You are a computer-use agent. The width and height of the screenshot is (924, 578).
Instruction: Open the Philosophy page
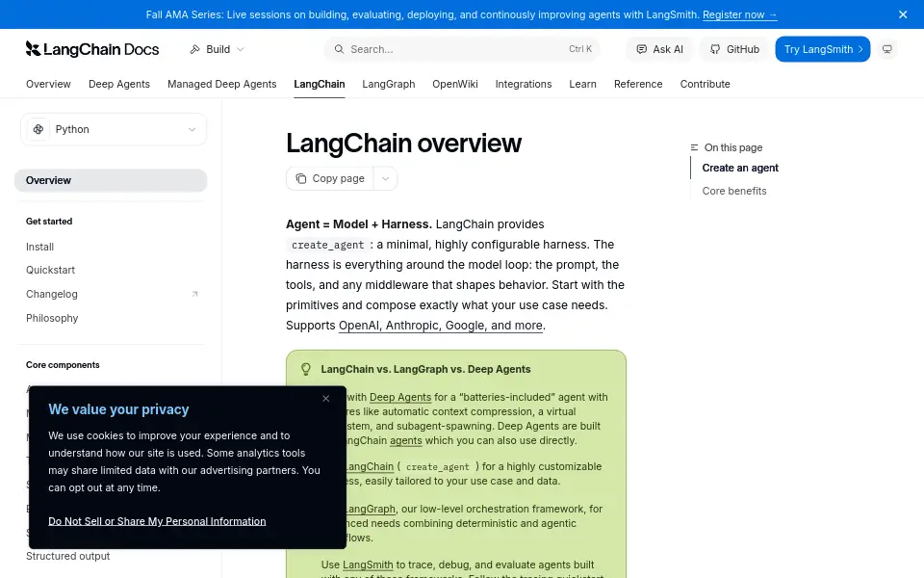coord(52,319)
